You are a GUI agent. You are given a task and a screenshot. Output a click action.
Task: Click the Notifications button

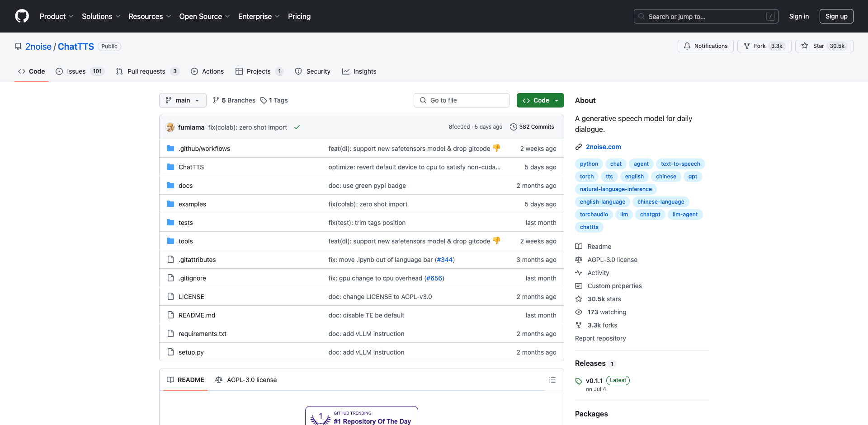[705, 46]
